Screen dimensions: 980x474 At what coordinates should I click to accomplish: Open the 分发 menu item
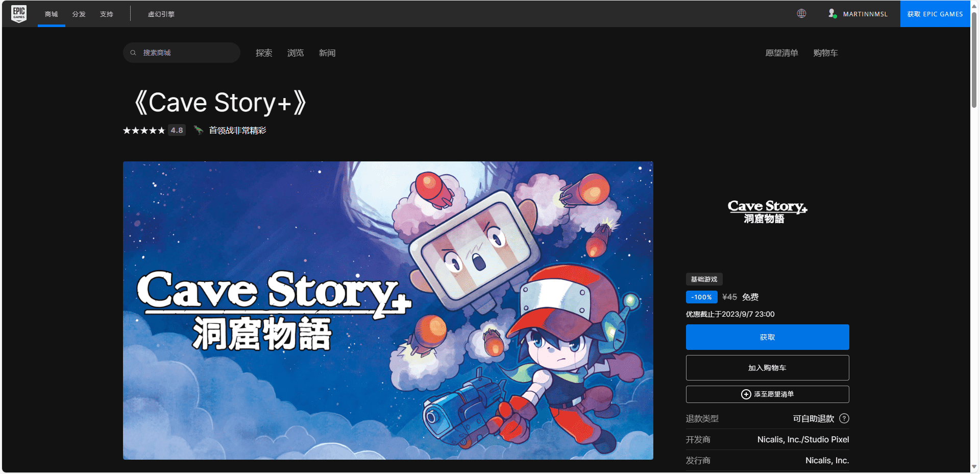79,14
